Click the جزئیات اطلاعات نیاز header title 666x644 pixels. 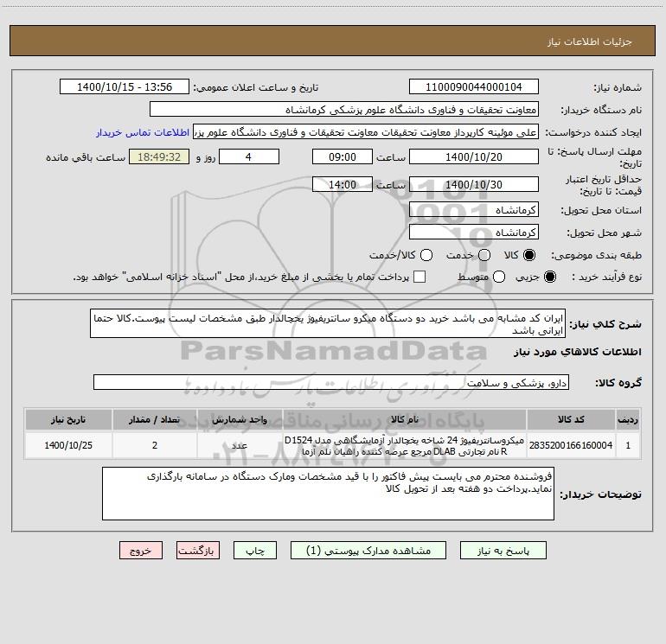coord(590,41)
